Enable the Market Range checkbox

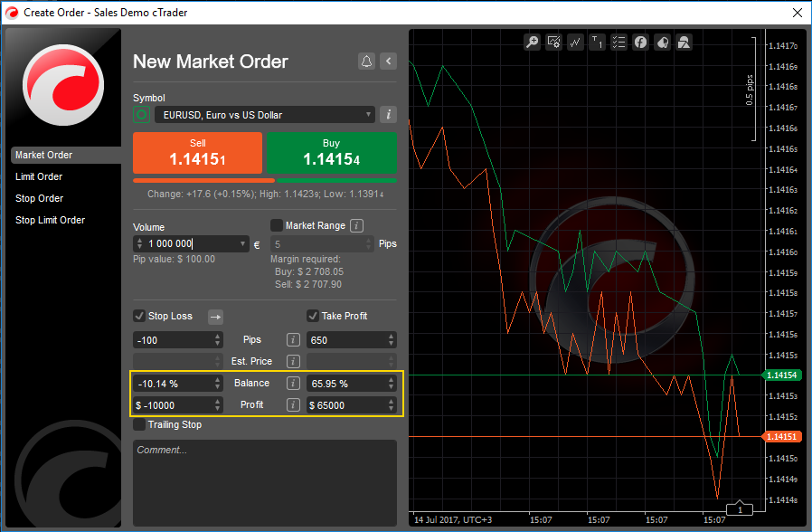point(277,225)
